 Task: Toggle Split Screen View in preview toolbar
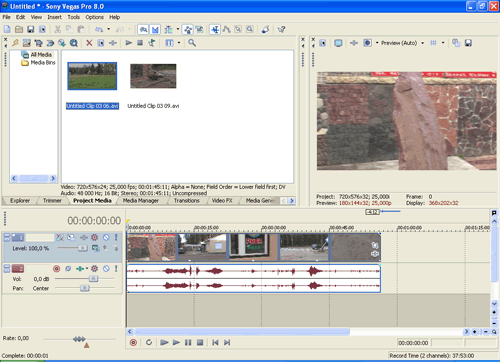click(x=367, y=43)
